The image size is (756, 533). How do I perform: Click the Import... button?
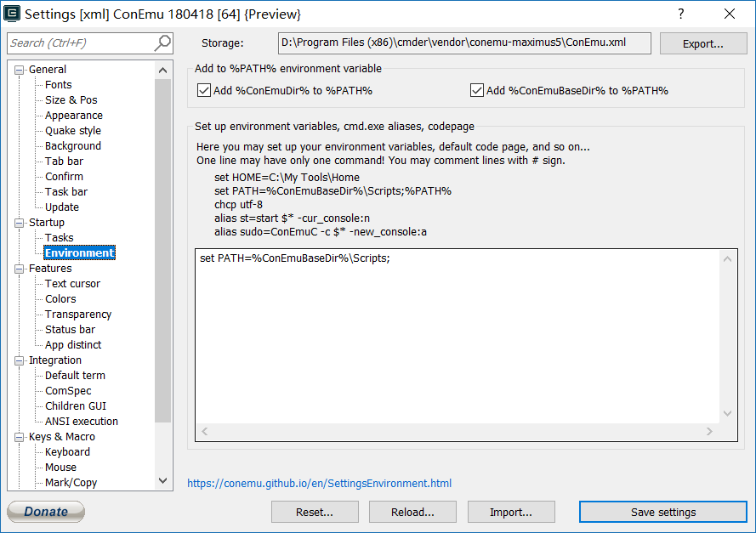pyautogui.click(x=511, y=513)
